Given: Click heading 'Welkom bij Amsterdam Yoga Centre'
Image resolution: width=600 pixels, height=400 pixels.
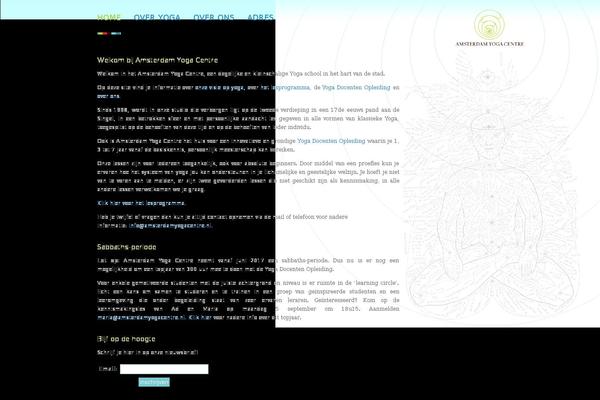Looking at the screenshot, I should pyautogui.click(x=157, y=60).
